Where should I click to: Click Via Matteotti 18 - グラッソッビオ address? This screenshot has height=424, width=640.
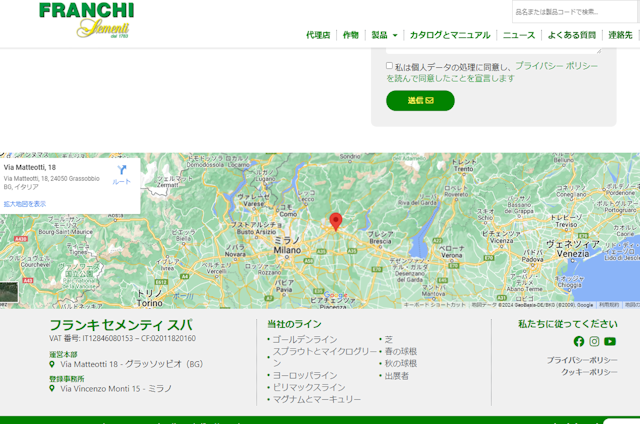pyautogui.click(x=131, y=364)
